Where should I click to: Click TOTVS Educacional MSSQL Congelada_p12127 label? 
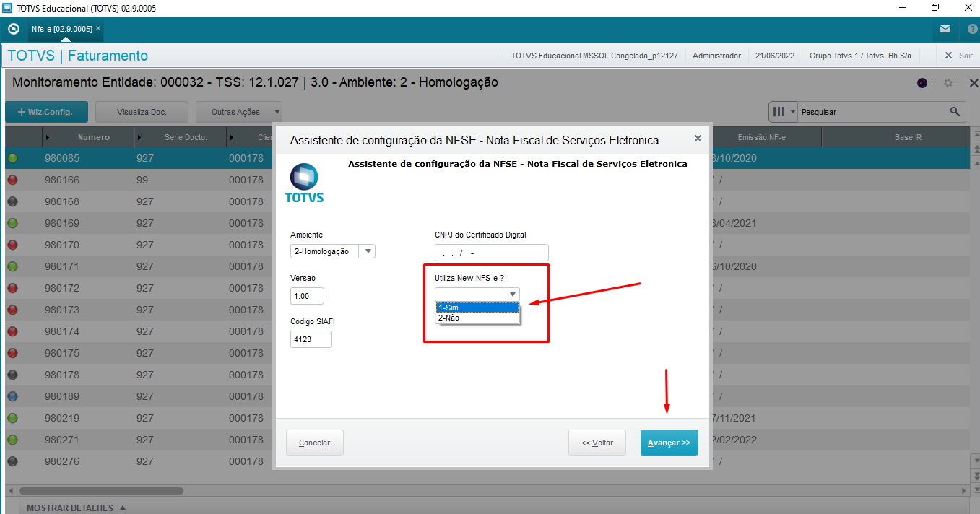[x=594, y=56]
